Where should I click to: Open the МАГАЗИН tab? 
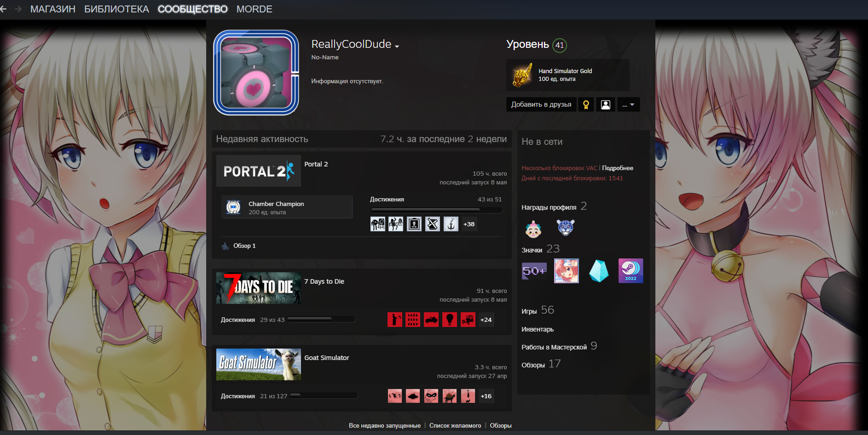tap(53, 9)
